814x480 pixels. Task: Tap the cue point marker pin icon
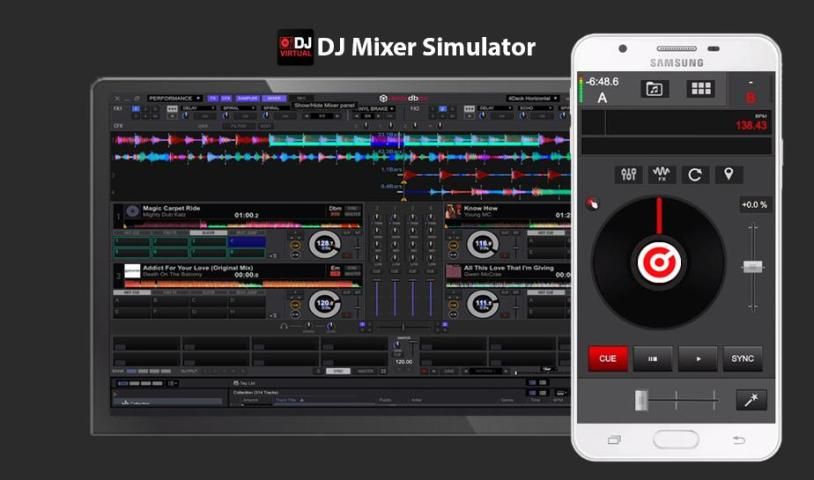click(727, 175)
